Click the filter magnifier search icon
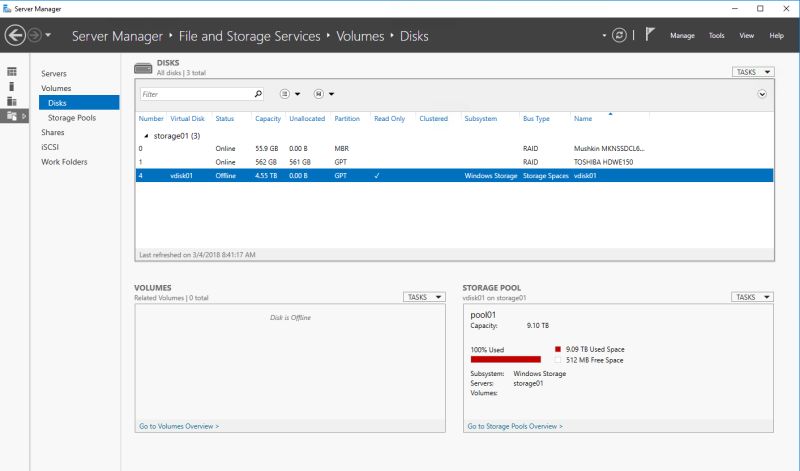The width and height of the screenshot is (800, 471). pos(258,94)
